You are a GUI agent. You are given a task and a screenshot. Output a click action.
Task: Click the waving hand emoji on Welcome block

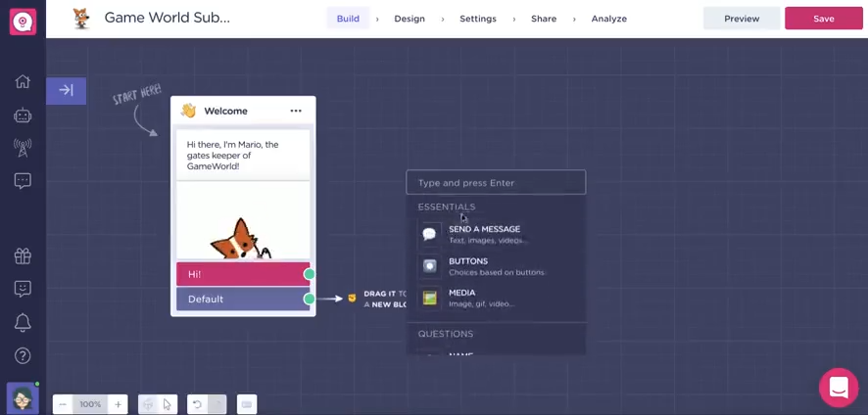click(x=188, y=111)
